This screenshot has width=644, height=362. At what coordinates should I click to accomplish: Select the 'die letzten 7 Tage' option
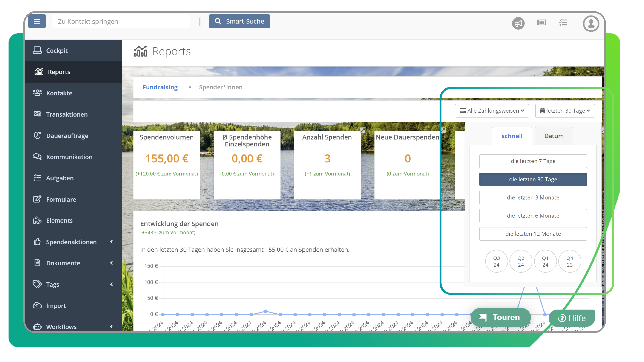(x=533, y=161)
